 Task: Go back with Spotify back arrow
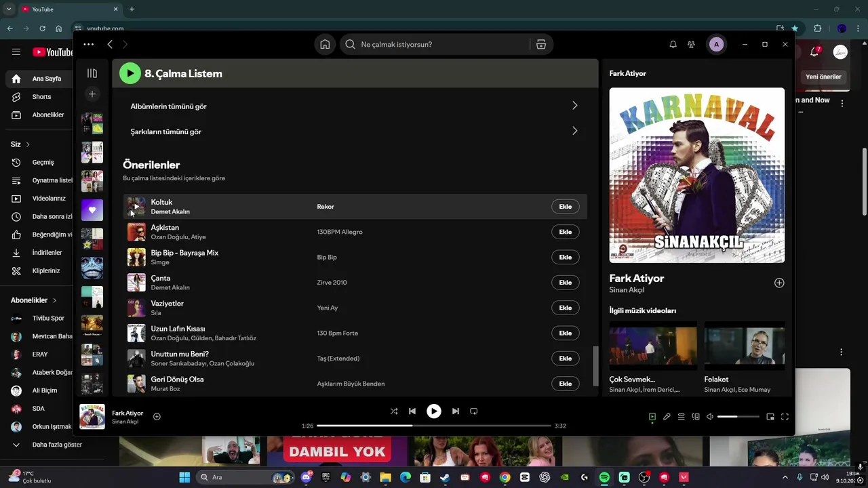(x=110, y=44)
